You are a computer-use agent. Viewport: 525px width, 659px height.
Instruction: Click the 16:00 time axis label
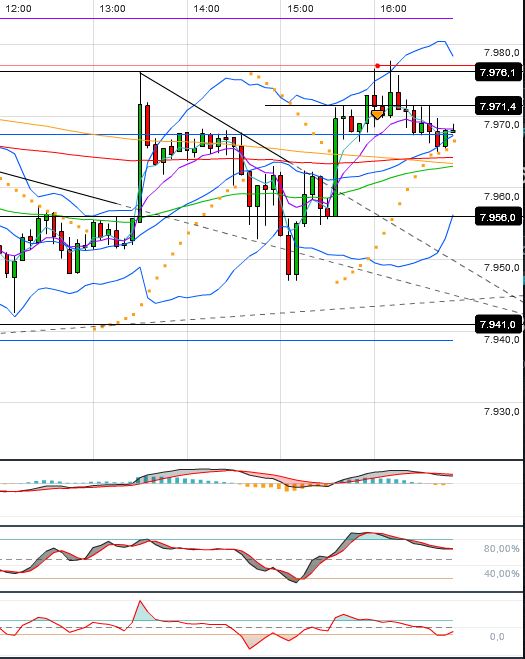click(x=393, y=8)
